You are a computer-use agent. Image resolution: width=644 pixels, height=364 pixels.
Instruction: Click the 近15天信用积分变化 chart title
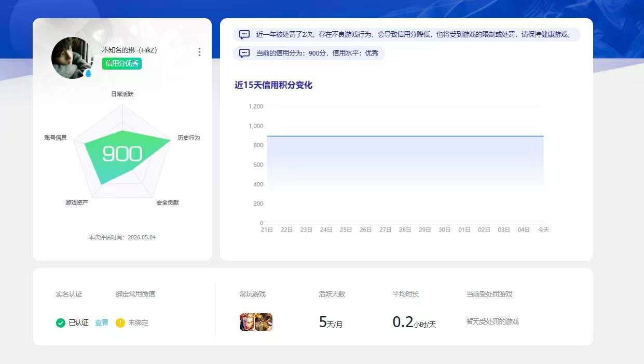point(273,85)
